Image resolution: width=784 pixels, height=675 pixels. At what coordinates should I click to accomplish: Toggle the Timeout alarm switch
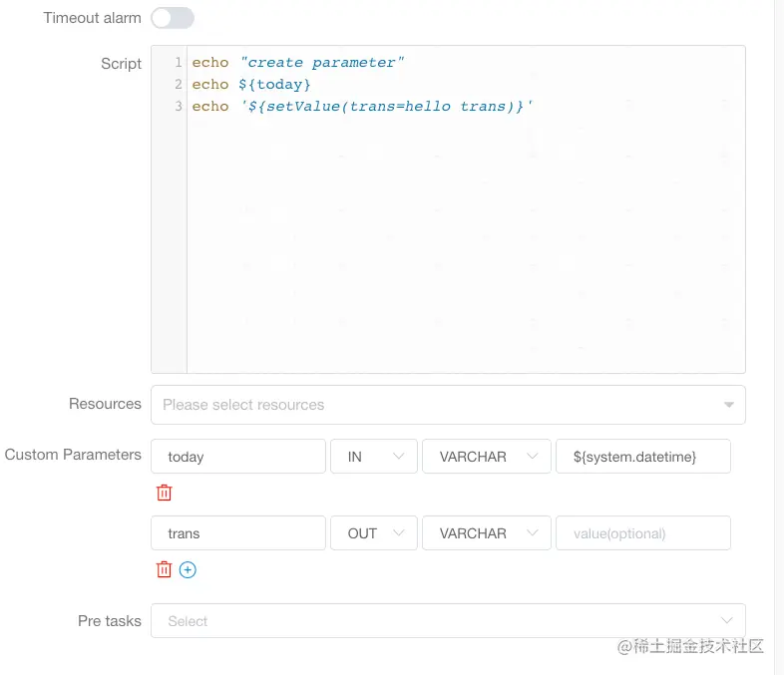(173, 18)
